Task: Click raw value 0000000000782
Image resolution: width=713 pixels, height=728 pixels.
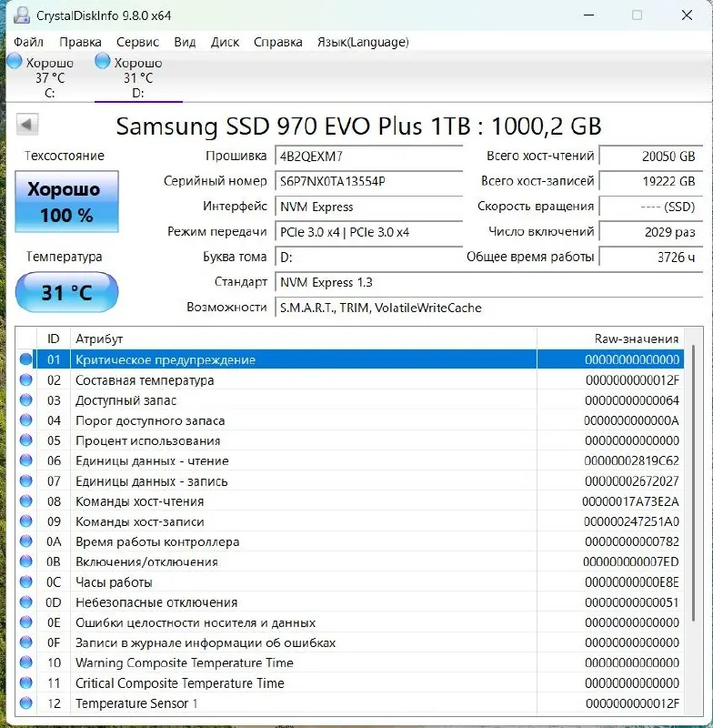Action: pos(632,541)
